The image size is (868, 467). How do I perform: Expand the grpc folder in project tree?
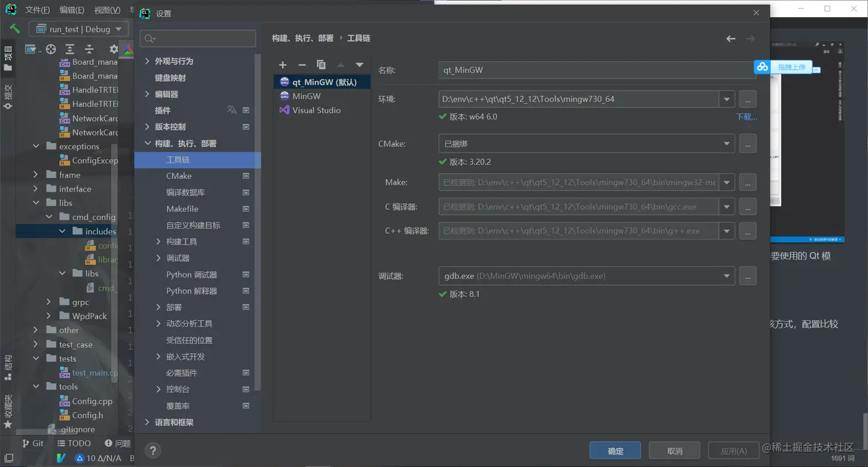point(49,302)
